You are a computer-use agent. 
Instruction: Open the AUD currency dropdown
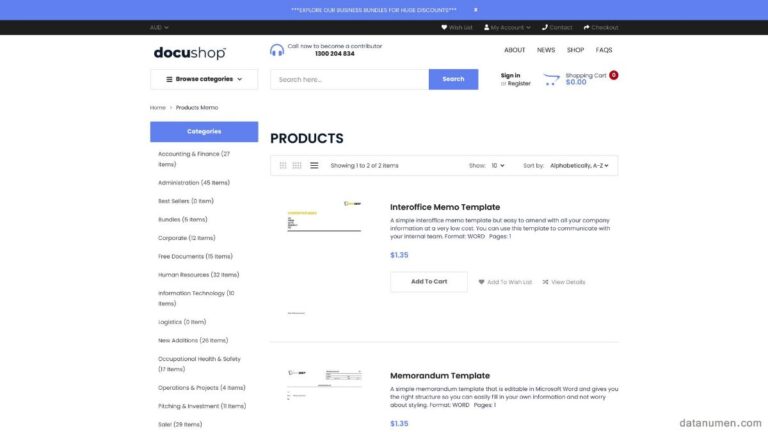pyautogui.click(x=159, y=27)
